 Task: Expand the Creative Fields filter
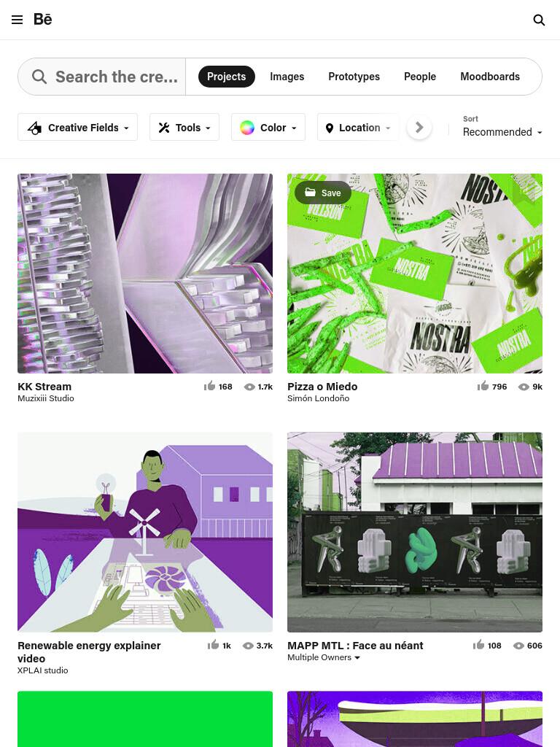coord(77,127)
